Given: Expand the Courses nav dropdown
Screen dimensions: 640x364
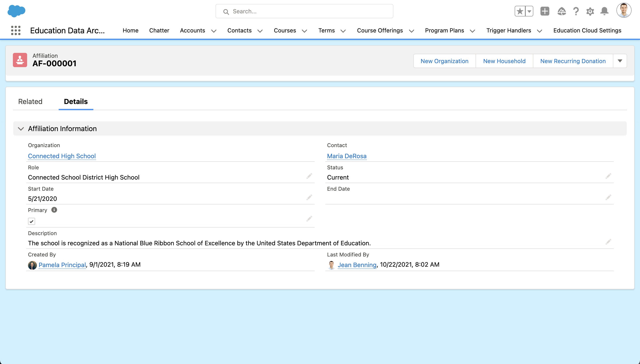Looking at the screenshot, I should [x=304, y=31].
